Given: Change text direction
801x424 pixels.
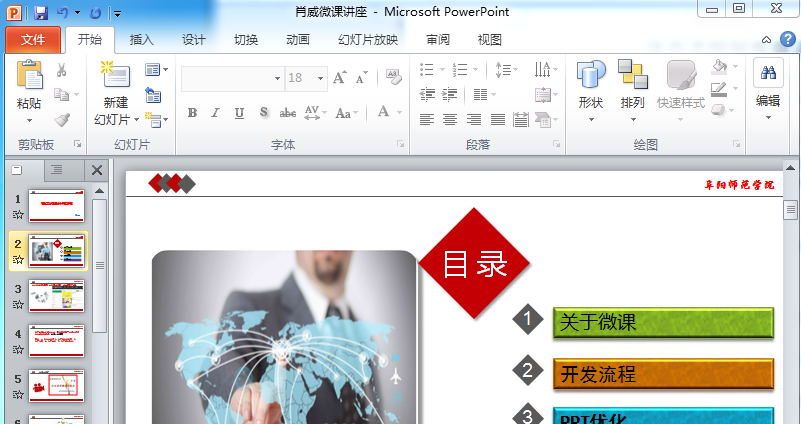Looking at the screenshot, I should pos(546,69).
